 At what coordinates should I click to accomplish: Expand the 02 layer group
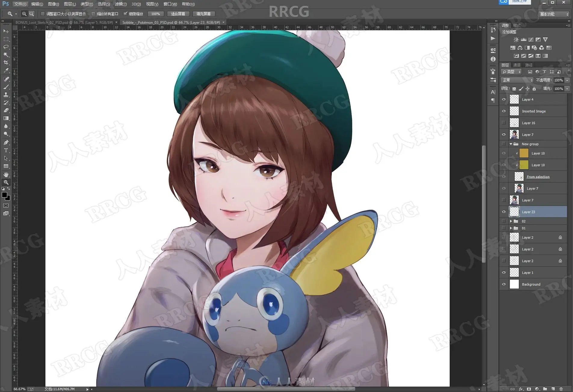coord(511,221)
